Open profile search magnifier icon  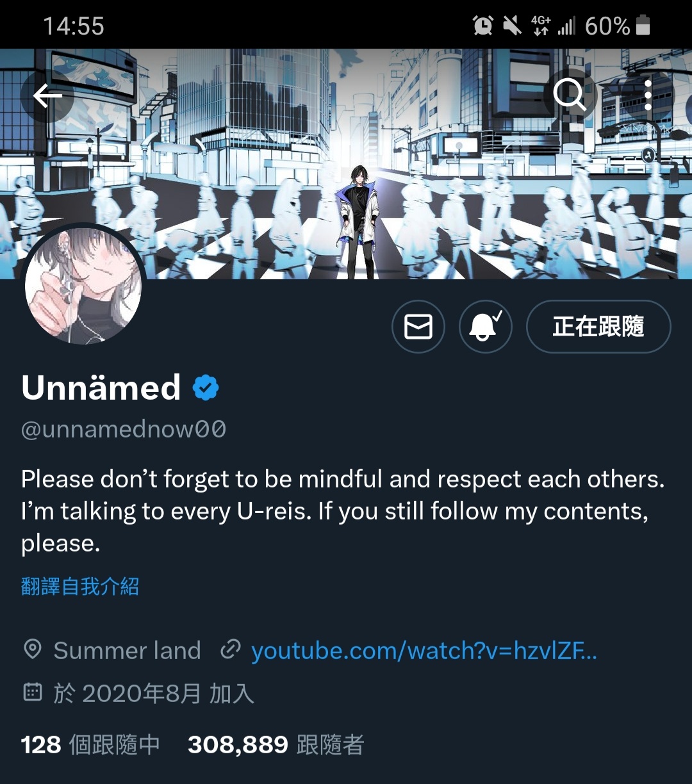click(x=570, y=95)
